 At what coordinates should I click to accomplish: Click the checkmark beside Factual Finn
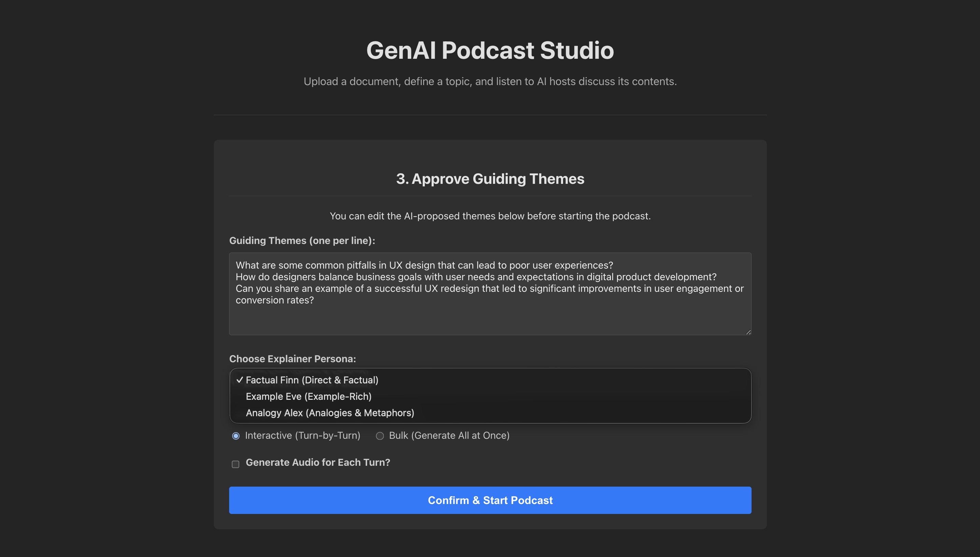click(x=240, y=380)
